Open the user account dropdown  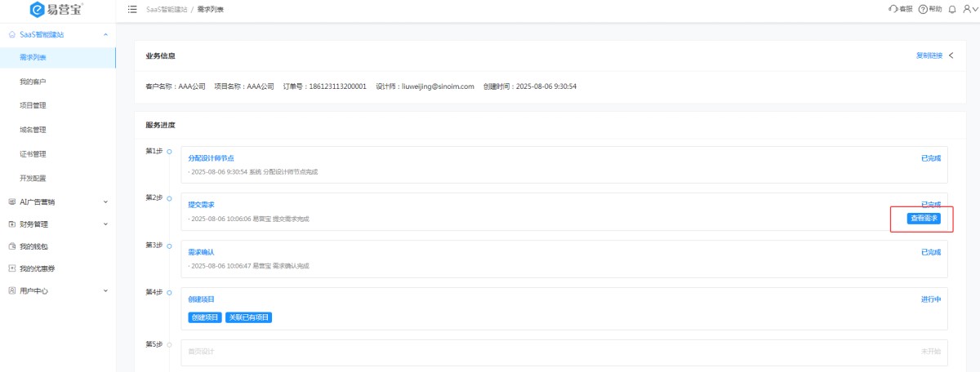(x=969, y=9)
